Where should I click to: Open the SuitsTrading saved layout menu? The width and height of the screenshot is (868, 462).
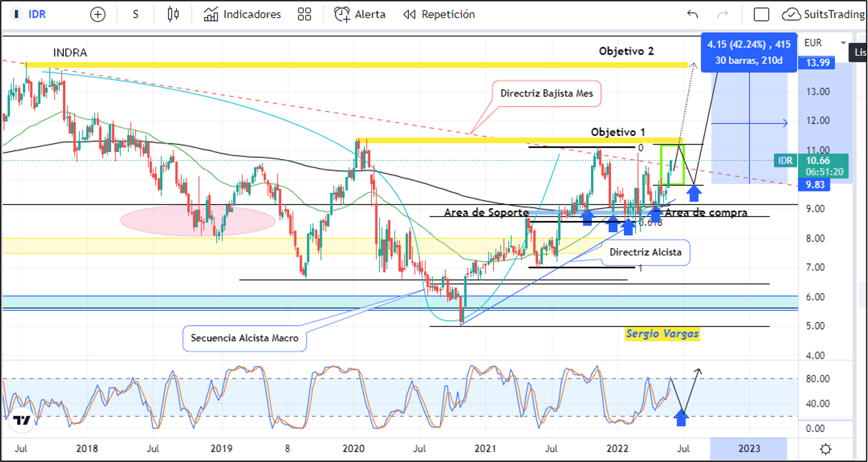[x=823, y=15]
